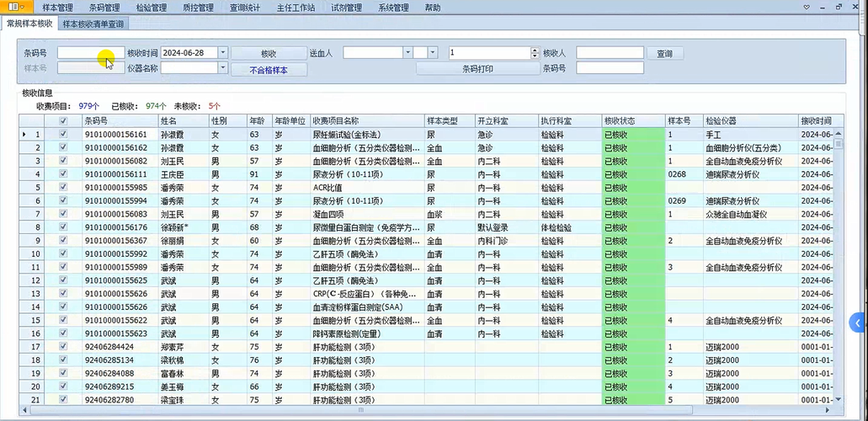
Task: Open the 查询统计 menu
Action: [x=245, y=8]
